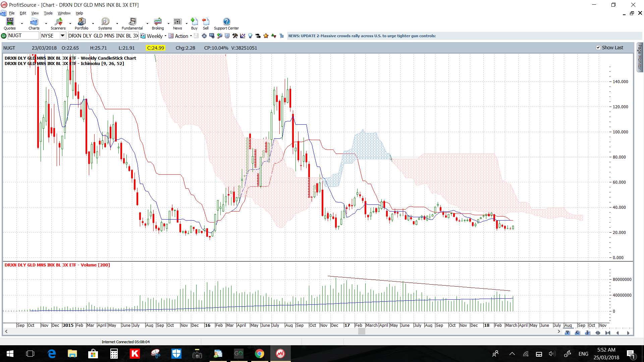Open the Windows Start menu
644x362 pixels.
tap(10, 354)
